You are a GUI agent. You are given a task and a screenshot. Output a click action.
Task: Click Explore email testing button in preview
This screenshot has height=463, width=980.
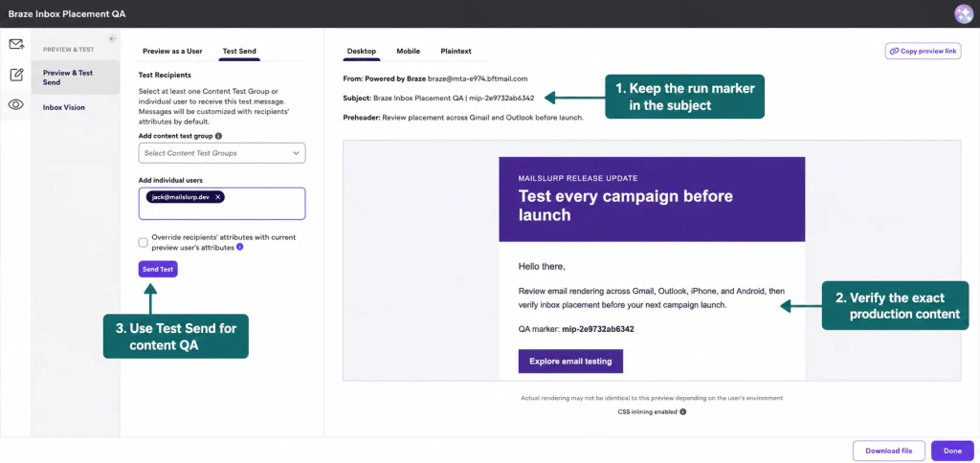(570, 362)
